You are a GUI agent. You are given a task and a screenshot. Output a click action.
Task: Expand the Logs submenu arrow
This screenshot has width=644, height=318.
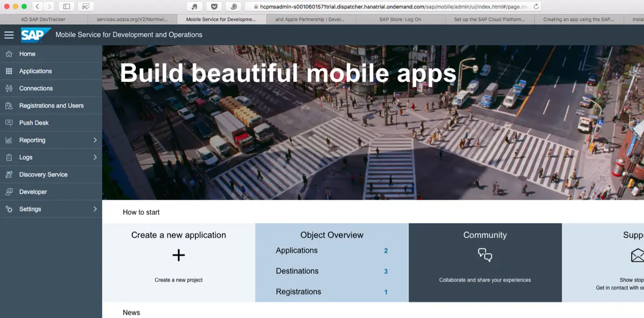click(95, 157)
